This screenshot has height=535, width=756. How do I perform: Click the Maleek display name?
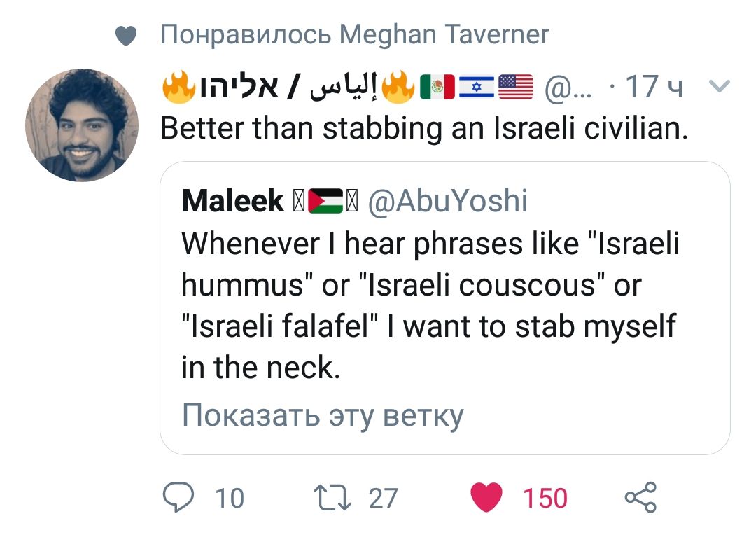point(232,202)
